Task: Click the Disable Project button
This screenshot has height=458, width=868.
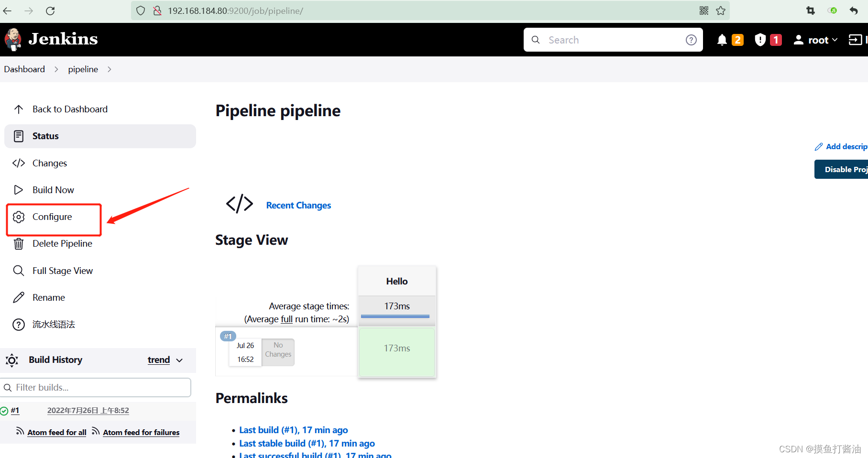Action: click(842, 170)
